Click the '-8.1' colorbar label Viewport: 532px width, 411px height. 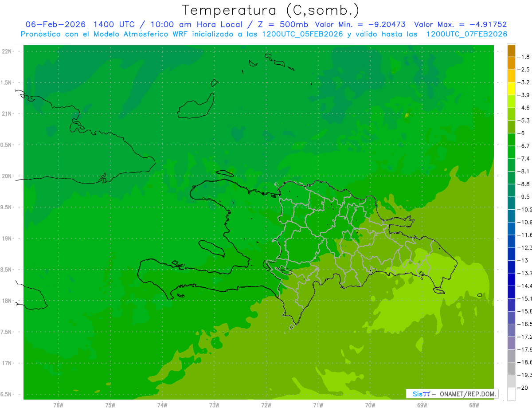pyautogui.click(x=524, y=171)
